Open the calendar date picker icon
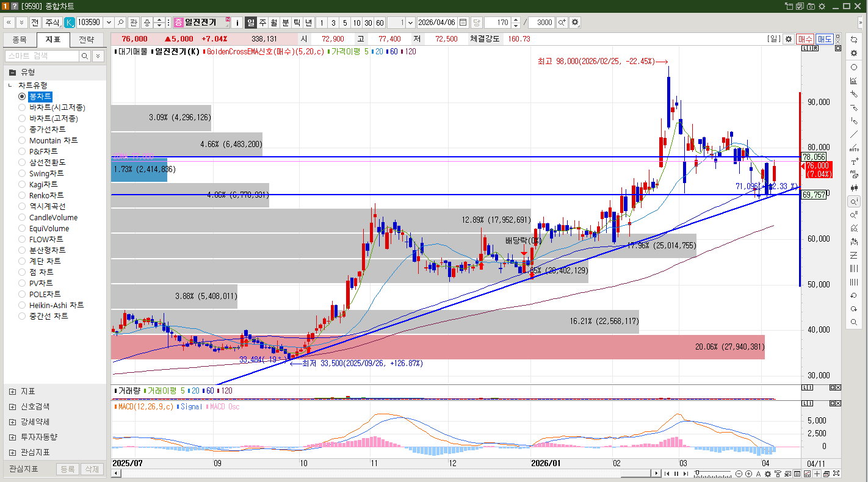This screenshot has width=868, height=482. coord(463,23)
